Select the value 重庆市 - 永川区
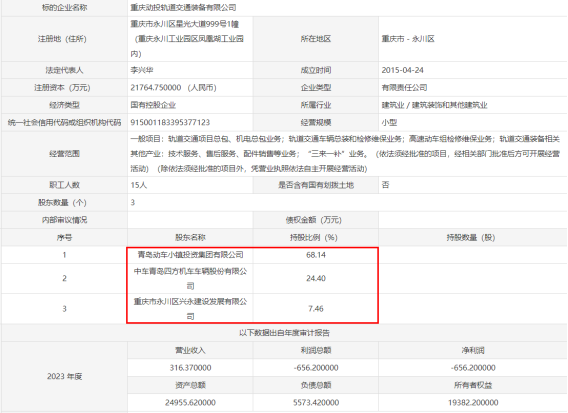 [x=408, y=39]
